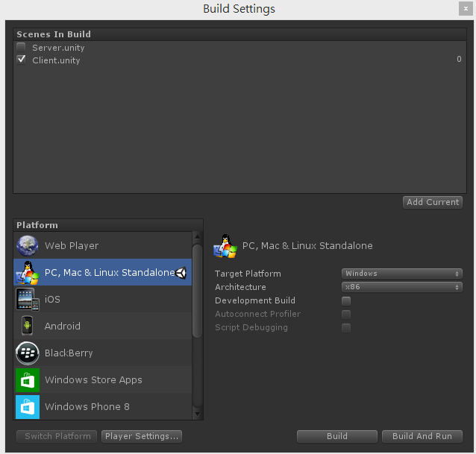Select the Android platform row
This screenshot has height=454, width=476.
[x=103, y=326]
